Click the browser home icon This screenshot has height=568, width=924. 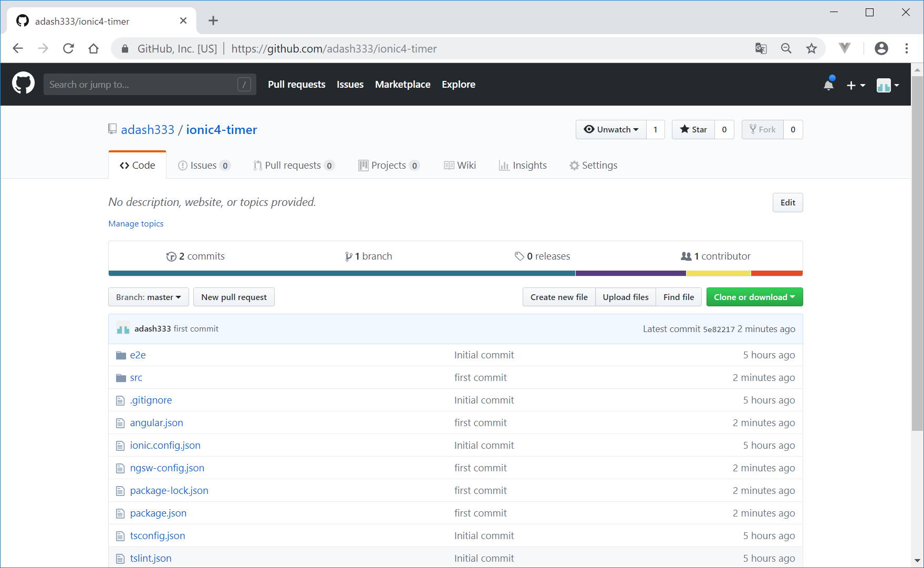click(x=94, y=49)
